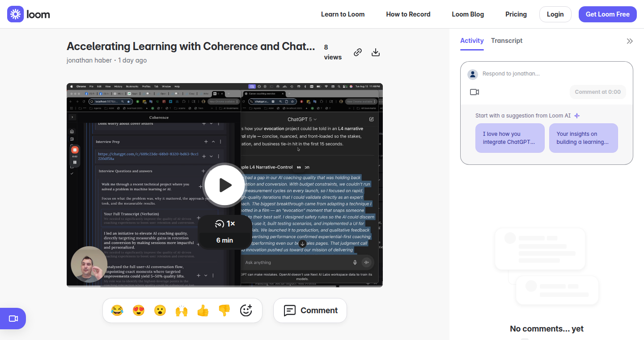This screenshot has height=340, width=644.
Task: Open the Pricing page
Action: tap(516, 14)
